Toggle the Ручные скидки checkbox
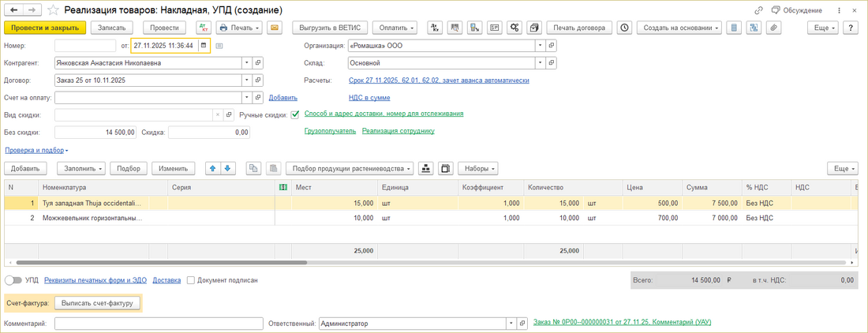Screen dimensions: 868x333 pos(295,114)
